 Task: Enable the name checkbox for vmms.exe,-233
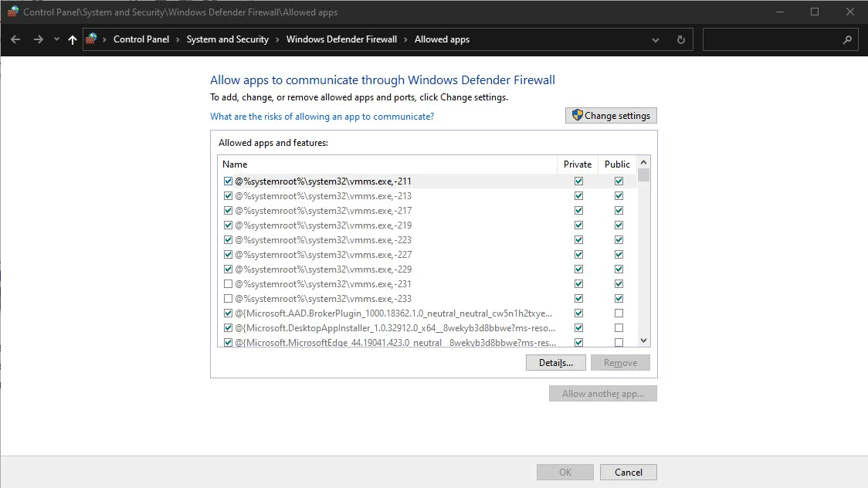(228, 298)
